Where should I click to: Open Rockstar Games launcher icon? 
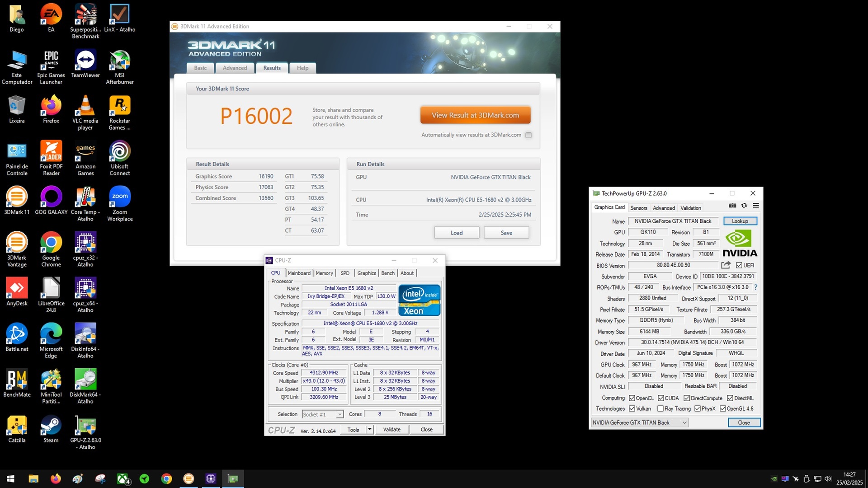pyautogui.click(x=120, y=113)
